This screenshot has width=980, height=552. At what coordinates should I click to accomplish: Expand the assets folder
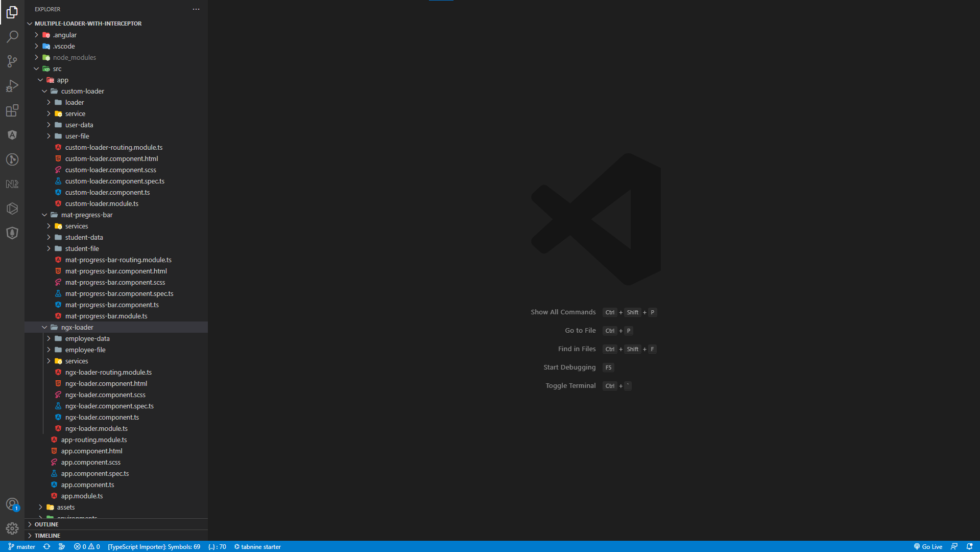(116, 507)
